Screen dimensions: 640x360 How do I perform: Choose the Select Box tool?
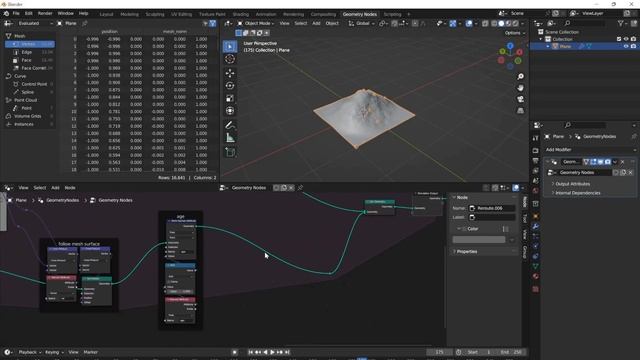230,47
